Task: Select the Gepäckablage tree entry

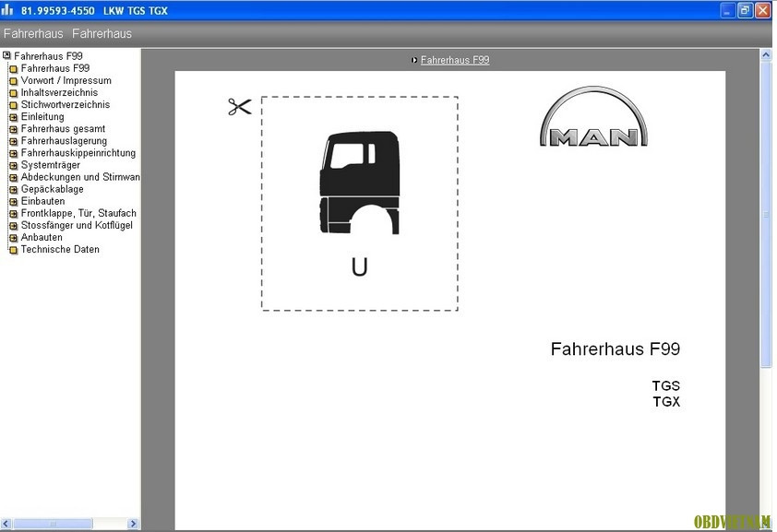Action: tap(52, 189)
